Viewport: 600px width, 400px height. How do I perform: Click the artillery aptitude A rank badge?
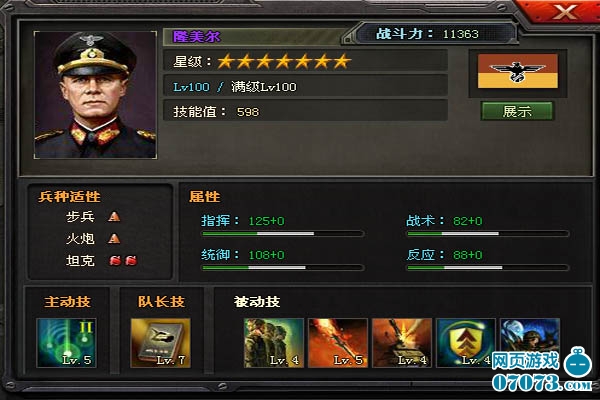pyautogui.click(x=114, y=239)
